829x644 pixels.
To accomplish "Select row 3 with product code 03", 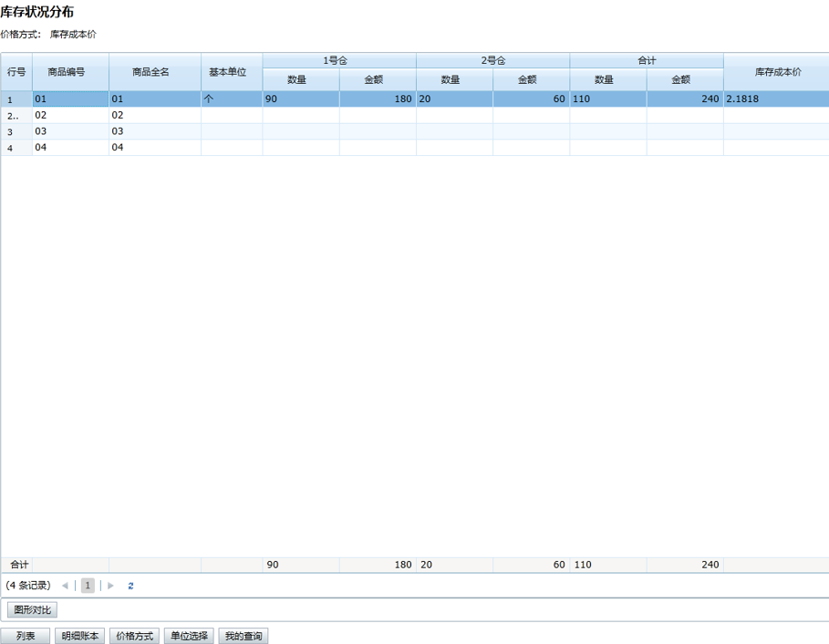I will click(x=70, y=131).
